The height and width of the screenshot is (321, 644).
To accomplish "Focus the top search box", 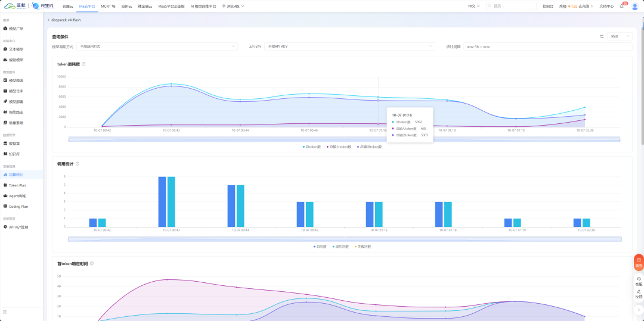I will [512, 6].
